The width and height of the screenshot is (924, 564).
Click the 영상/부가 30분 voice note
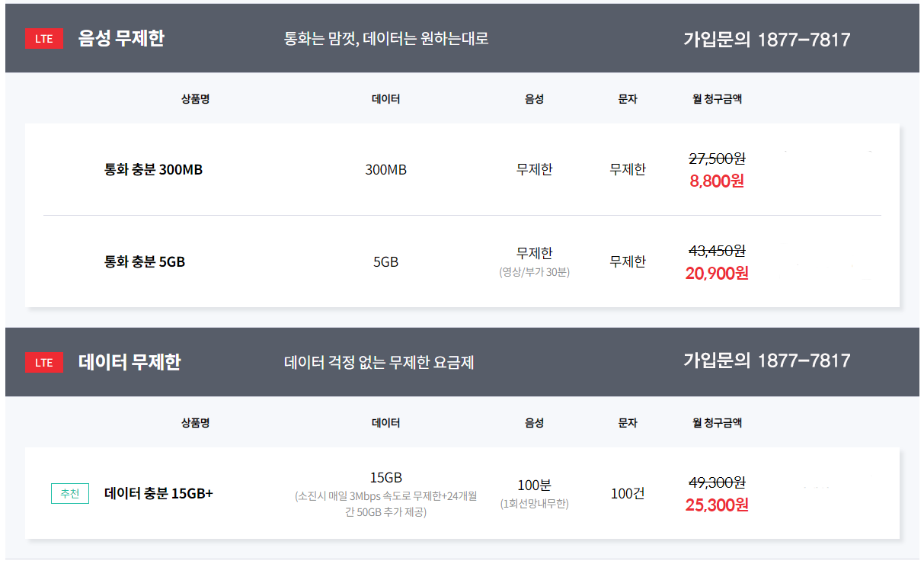535,272
